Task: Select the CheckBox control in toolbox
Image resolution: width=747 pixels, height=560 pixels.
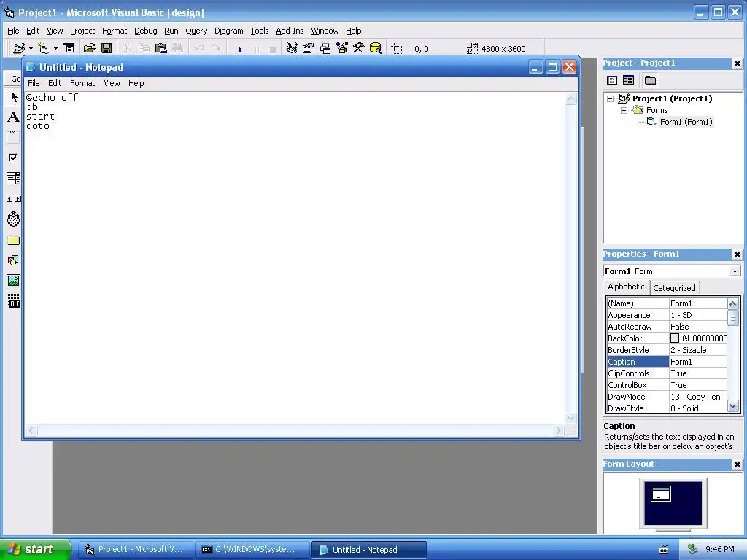Action: (13, 157)
